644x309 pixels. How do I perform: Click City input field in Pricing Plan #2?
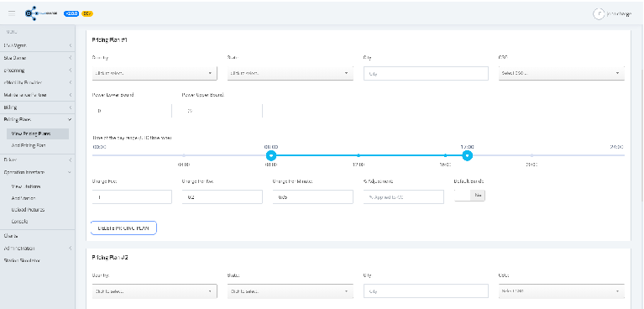426,291
